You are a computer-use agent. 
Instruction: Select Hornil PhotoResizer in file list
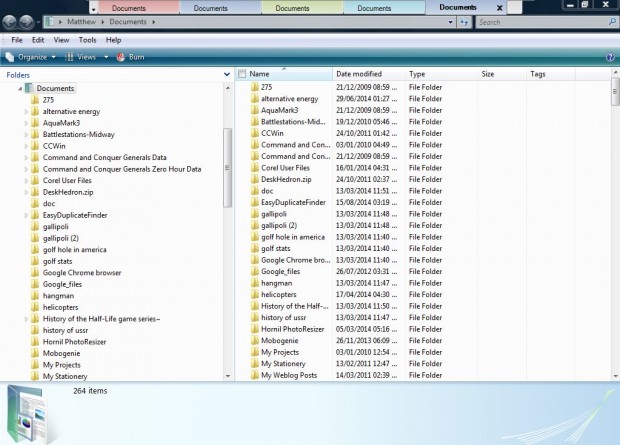click(x=293, y=329)
